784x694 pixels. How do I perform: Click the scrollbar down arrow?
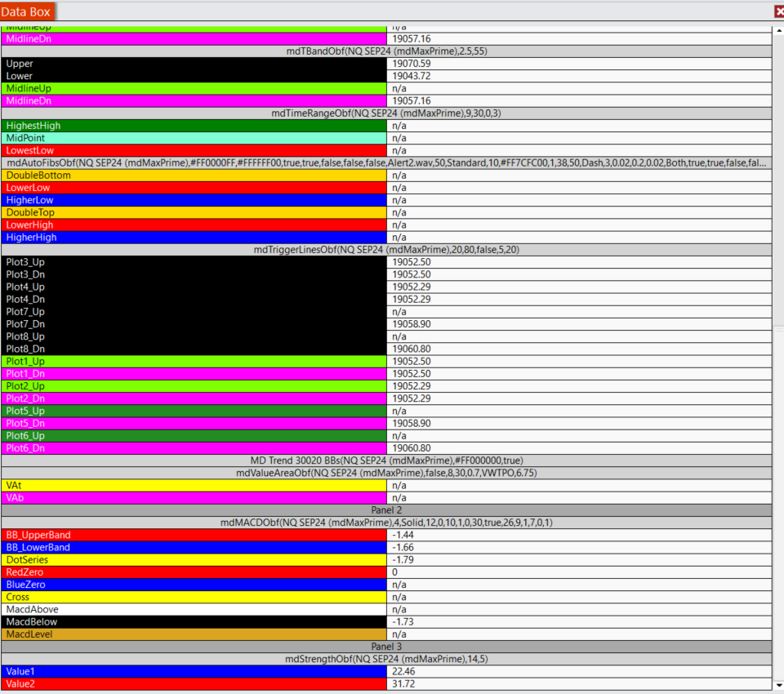tap(779, 685)
